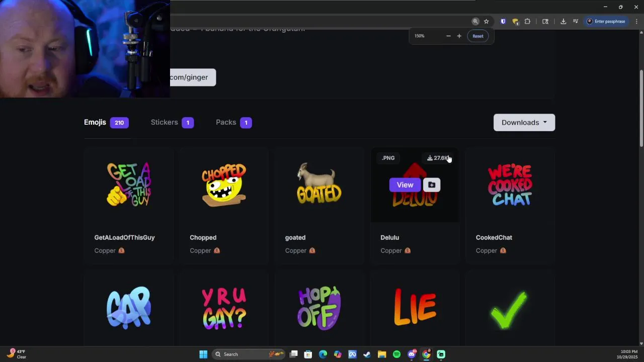Open the HOP OFF emoji thumbnail
This screenshot has width=644, height=362.
coord(319,308)
